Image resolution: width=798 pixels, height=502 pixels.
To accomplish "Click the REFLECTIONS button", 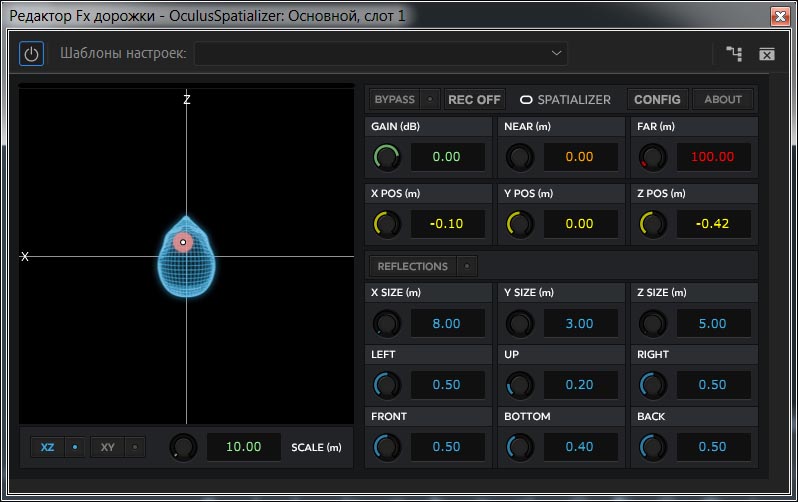I will tap(413, 266).
